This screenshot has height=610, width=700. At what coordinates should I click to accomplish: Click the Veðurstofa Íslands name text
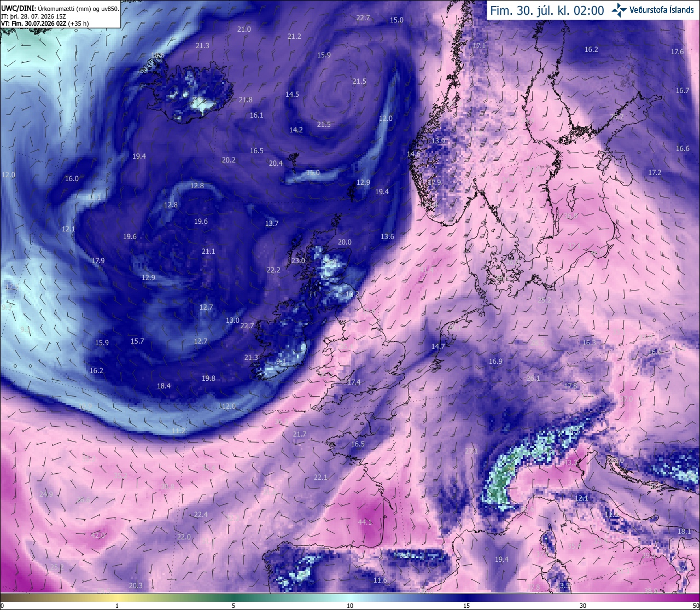[662, 10]
